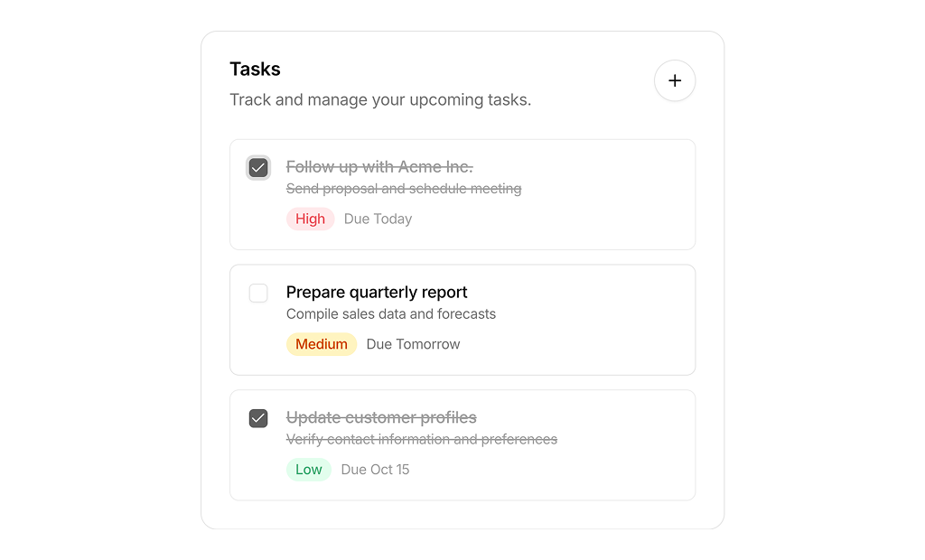Image resolution: width=925 pixels, height=560 pixels.
Task: Click the Low priority badge
Action: pos(308,470)
